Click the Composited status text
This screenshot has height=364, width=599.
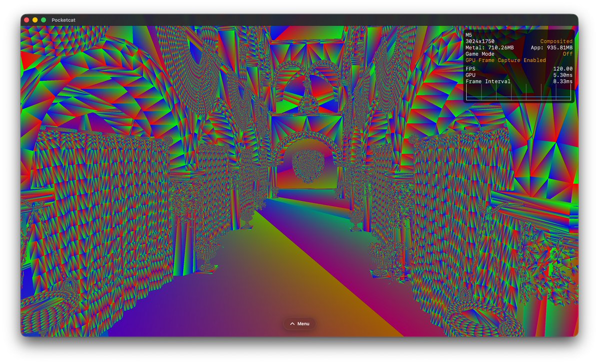pyautogui.click(x=556, y=41)
